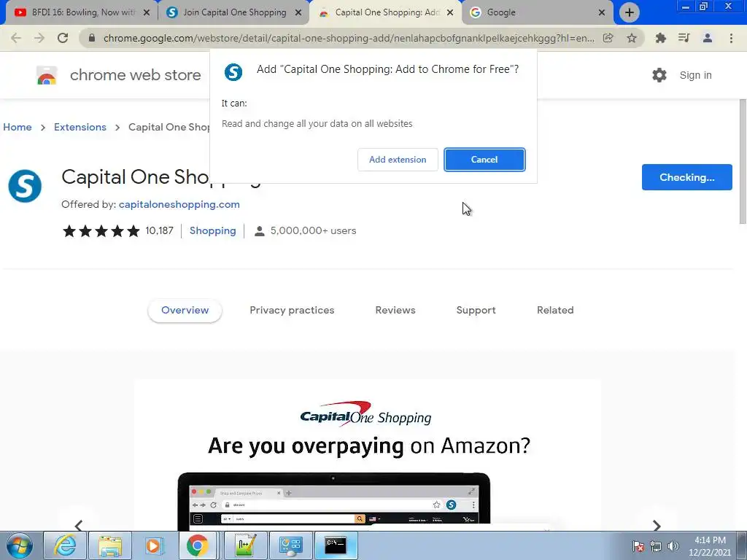747x560 pixels.
Task: Close the BFDI 16 YouTube tab
Action: [x=147, y=13]
